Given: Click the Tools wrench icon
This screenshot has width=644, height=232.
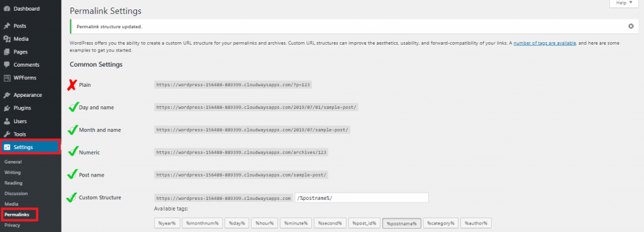Looking at the screenshot, I should click(6, 135).
